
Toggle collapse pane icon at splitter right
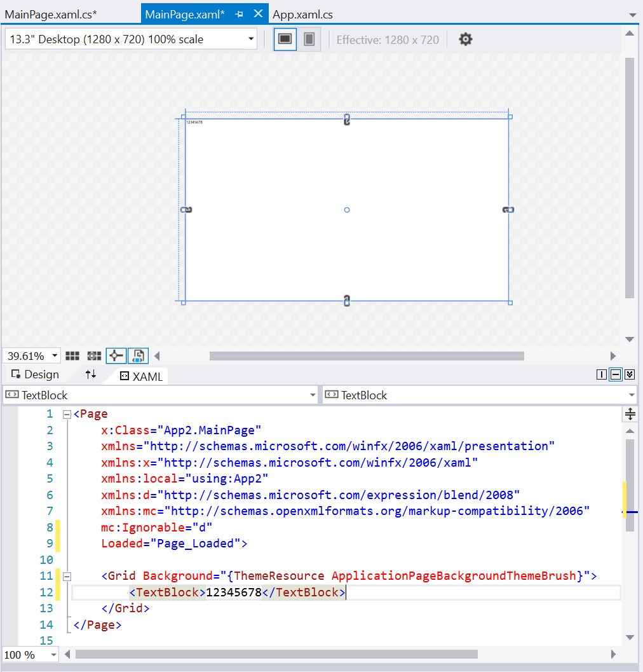pos(629,374)
